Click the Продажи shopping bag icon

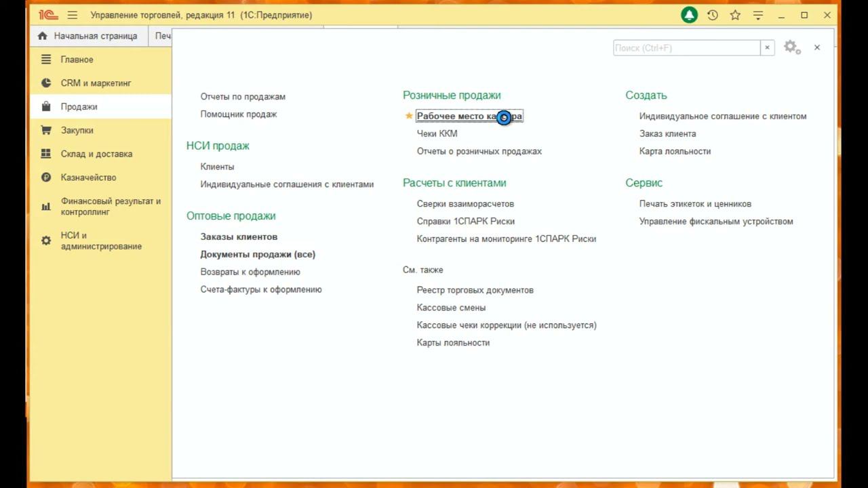pos(46,106)
